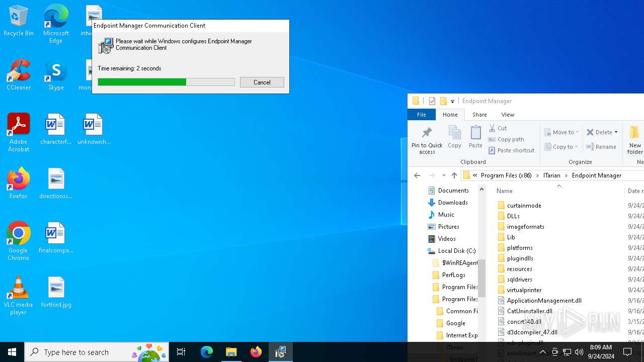The image size is (644, 362).
Task: Open Task View from taskbar
Action: pos(181,352)
